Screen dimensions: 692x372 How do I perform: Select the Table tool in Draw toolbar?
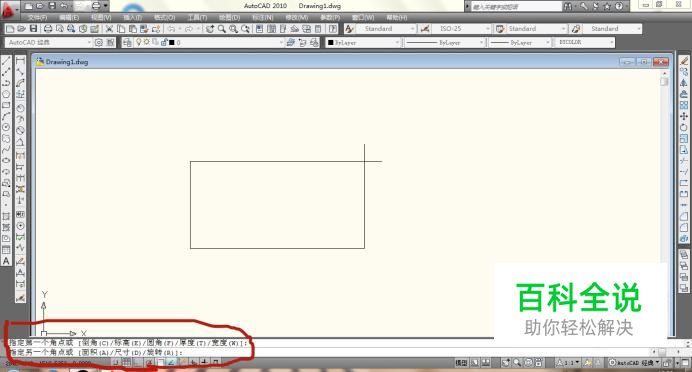coord(6,250)
